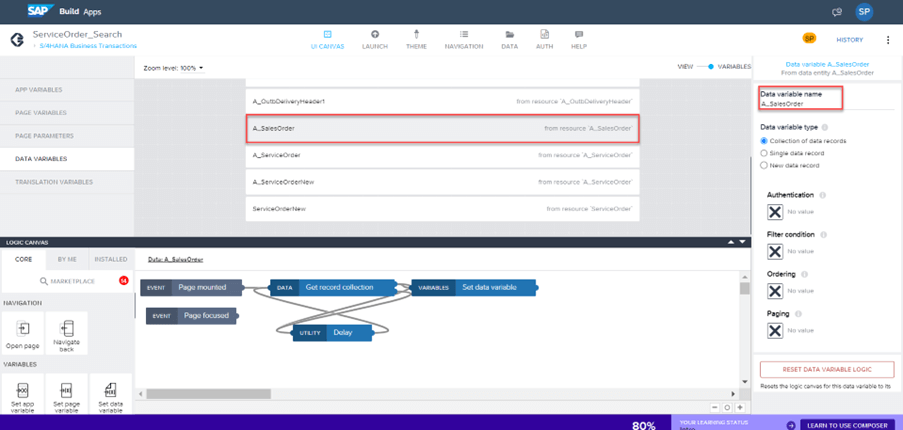Select the Page focused event node
The height and width of the screenshot is (430, 903).
coord(191,315)
